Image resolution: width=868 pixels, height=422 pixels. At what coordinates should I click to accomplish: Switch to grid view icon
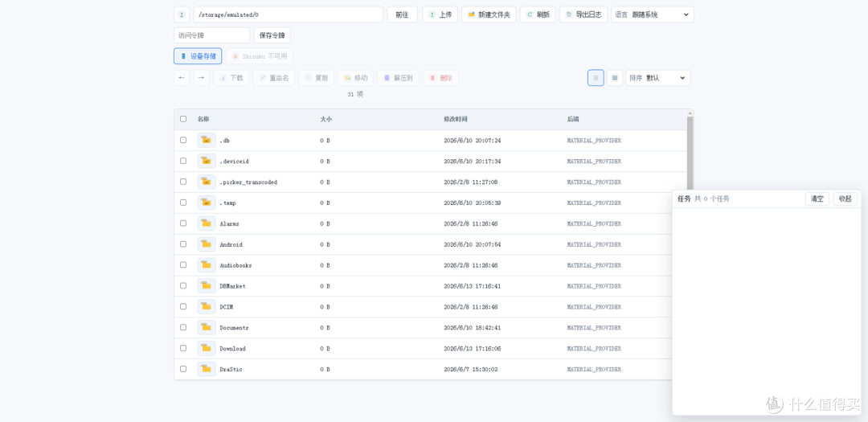(x=615, y=77)
